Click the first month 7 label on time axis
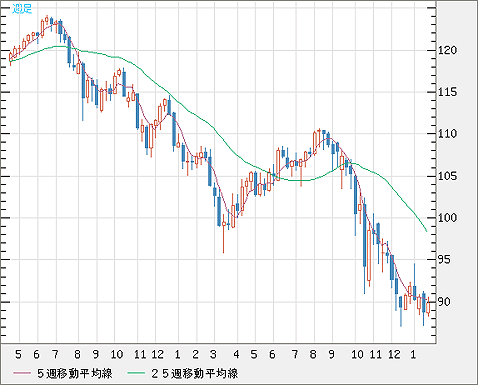This screenshot has height=385, width=478. [55, 354]
